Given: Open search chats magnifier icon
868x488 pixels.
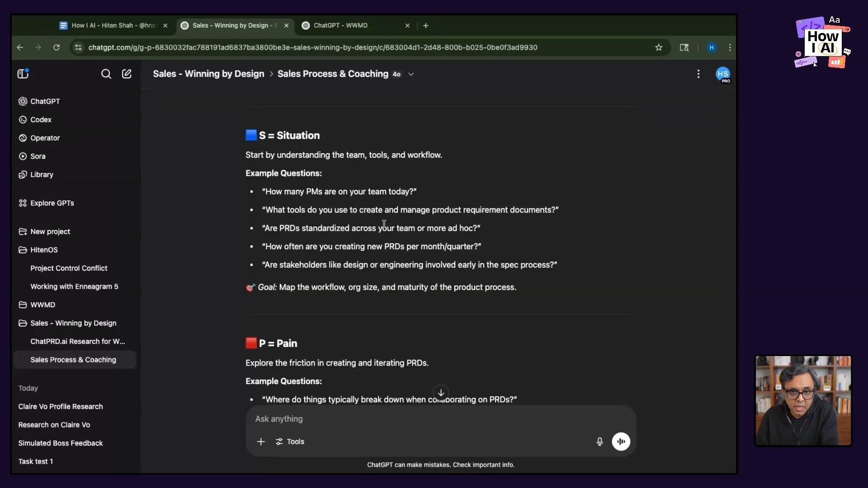Looking at the screenshot, I should (x=106, y=74).
